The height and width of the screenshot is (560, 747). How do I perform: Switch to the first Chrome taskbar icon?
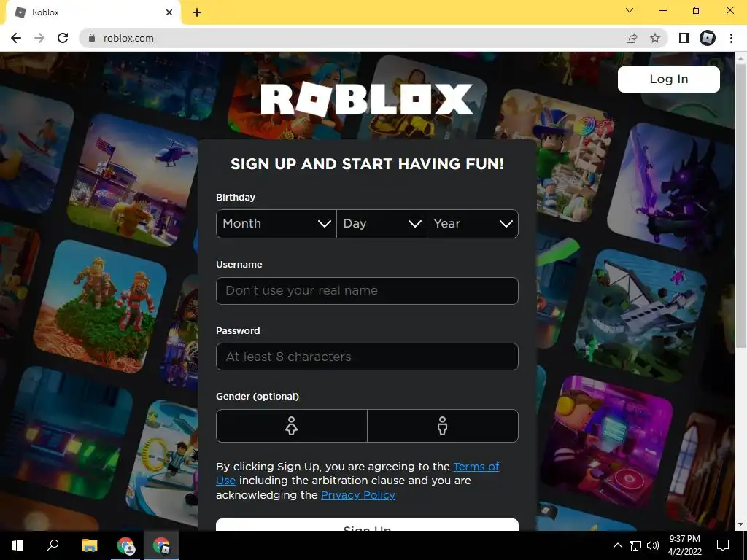coord(125,545)
